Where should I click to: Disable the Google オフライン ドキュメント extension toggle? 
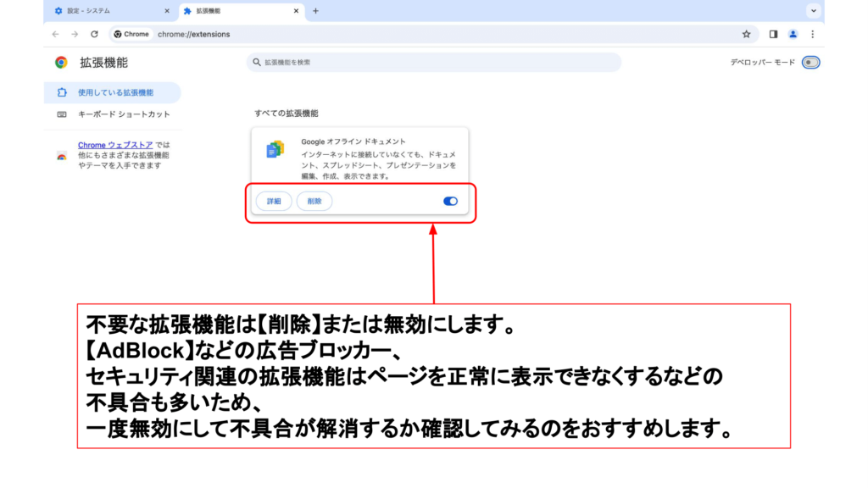click(x=450, y=201)
